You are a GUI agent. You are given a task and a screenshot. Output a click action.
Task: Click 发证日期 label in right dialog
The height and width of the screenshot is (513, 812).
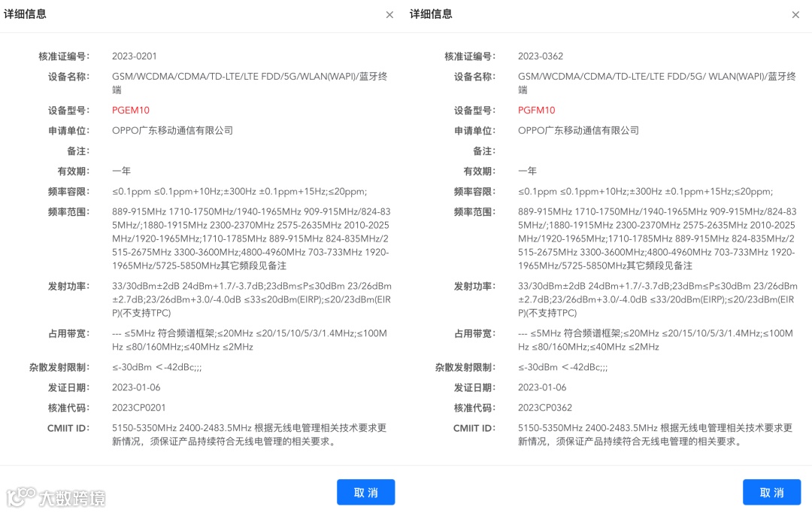click(474, 387)
